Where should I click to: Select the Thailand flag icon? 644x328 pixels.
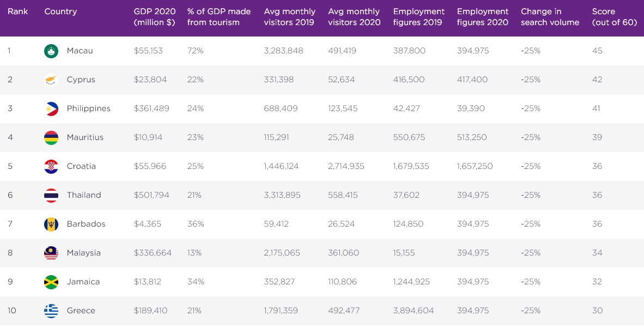(51, 195)
